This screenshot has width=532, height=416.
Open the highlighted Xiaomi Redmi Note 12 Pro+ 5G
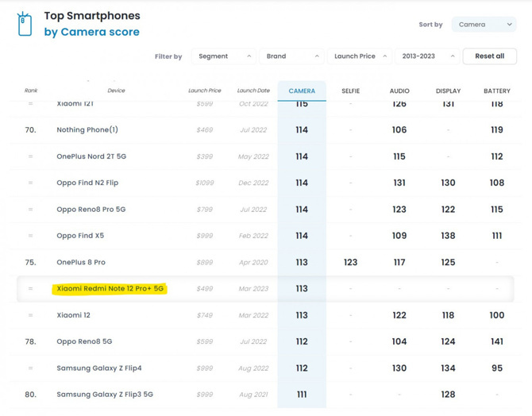coord(110,289)
